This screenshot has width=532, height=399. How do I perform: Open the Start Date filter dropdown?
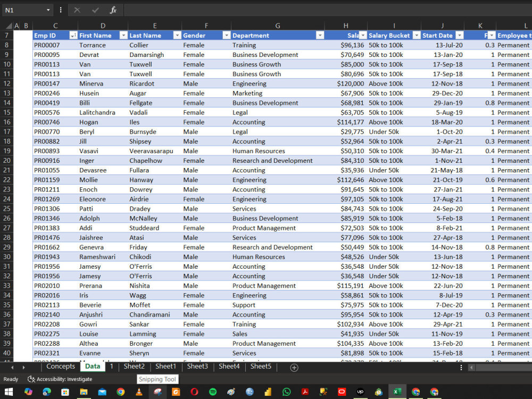pyautogui.click(x=460, y=35)
